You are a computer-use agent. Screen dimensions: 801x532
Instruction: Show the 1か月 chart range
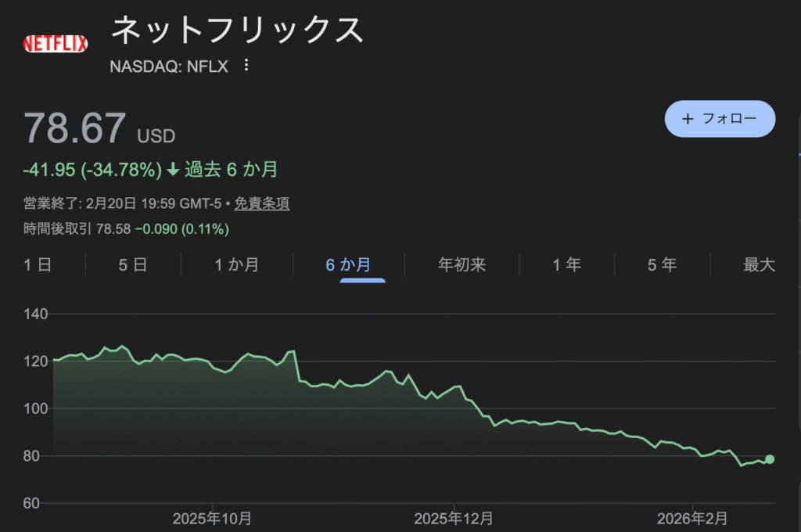click(x=237, y=264)
